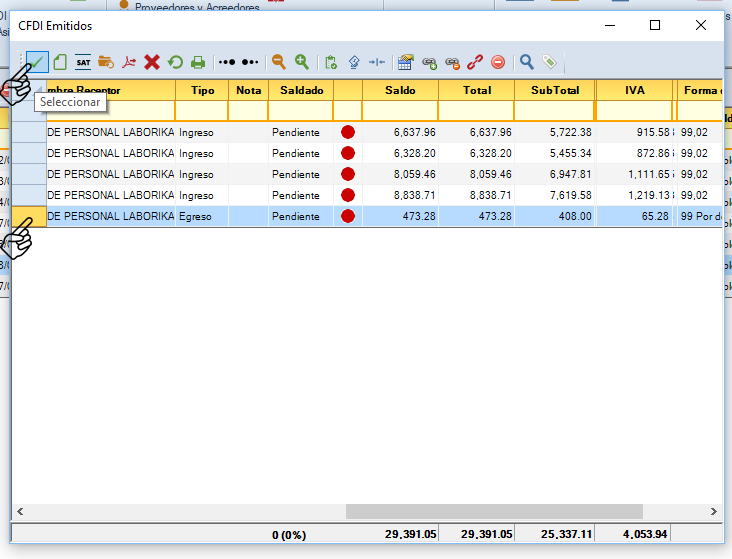This screenshot has width=732, height=559.
Task: Click the filter field under Tipo
Action: tap(202, 111)
